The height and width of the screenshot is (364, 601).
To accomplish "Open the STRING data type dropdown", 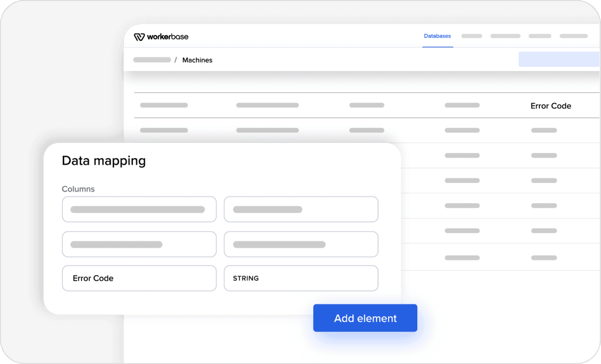I will pos(301,278).
